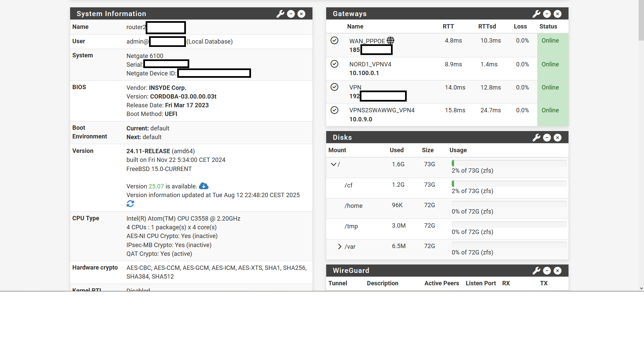644x349 pixels.
Task: Click the scrollbar down arrow
Action: tap(641, 288)
